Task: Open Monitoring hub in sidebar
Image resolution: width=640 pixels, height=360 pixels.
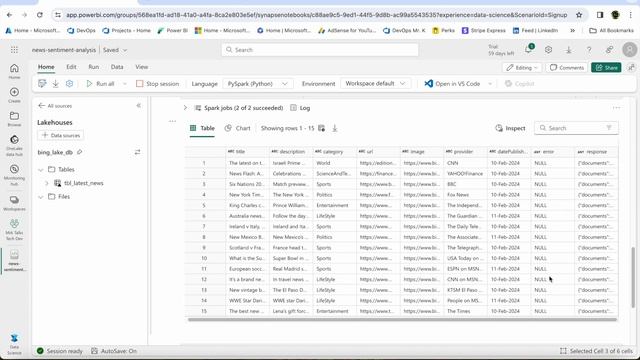Action: [14, 175]
